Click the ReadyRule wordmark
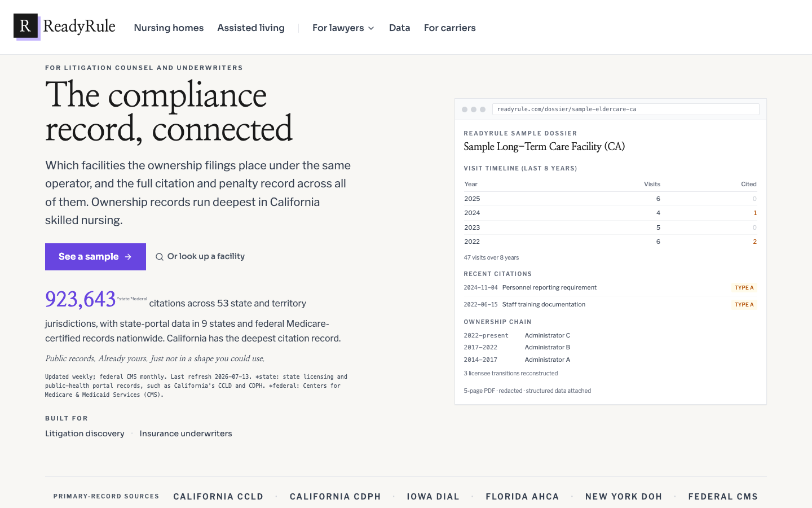This screenshot has height=508, width=812. [x=79, y=27]
